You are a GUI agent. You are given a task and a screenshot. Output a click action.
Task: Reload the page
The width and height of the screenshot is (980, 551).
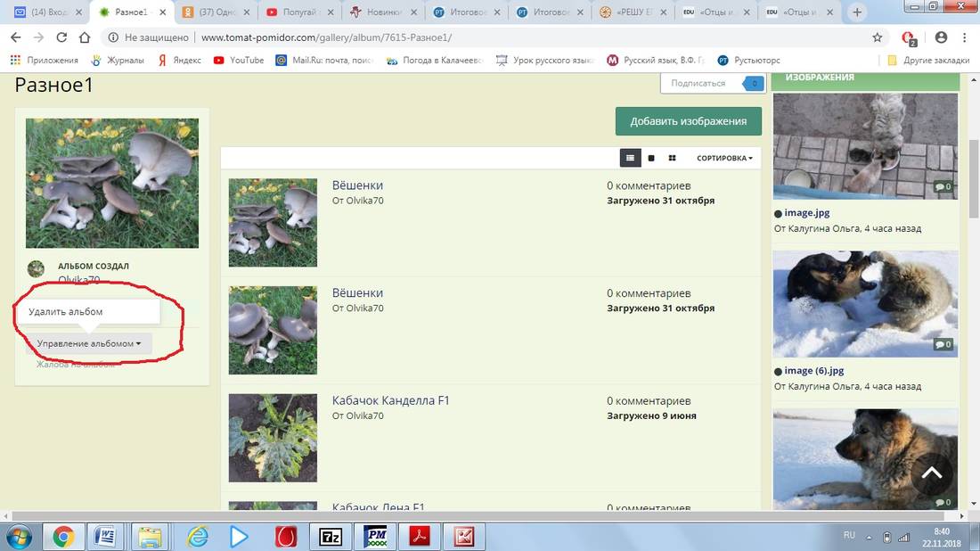click(61, 37)
